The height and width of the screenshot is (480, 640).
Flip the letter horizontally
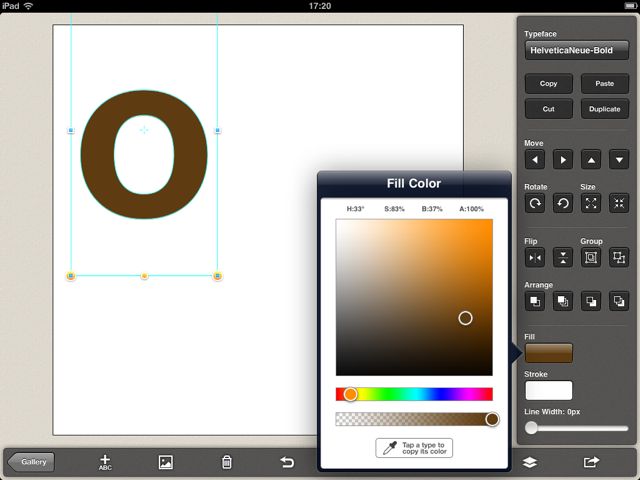535,258
